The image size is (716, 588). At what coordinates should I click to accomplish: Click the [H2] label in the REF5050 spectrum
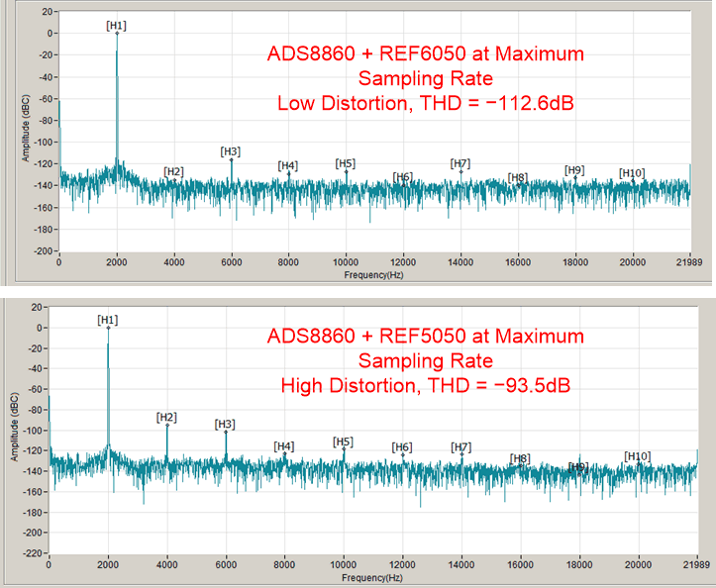point(166,418)
